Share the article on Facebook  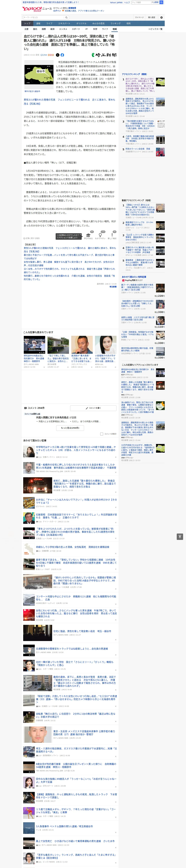point(62,55)
